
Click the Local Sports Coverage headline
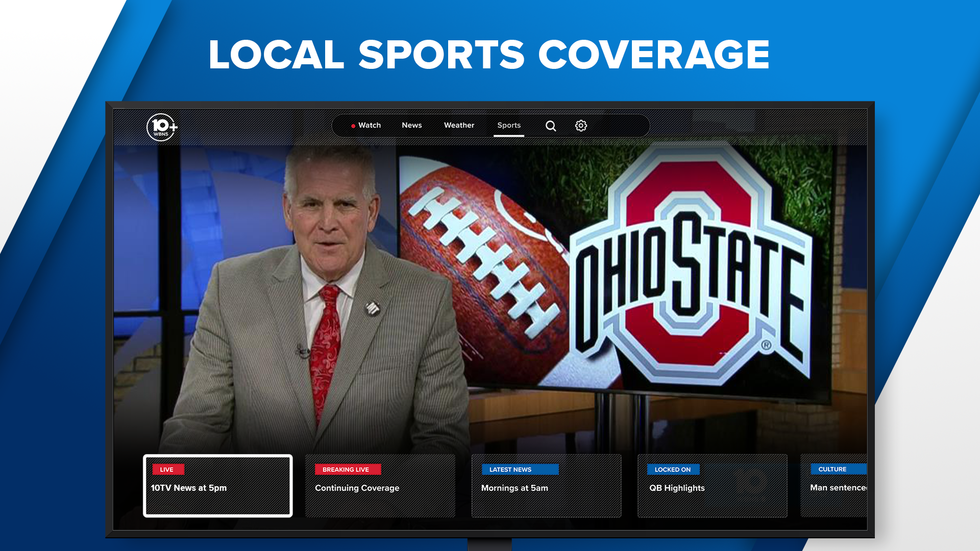[488, 55]
